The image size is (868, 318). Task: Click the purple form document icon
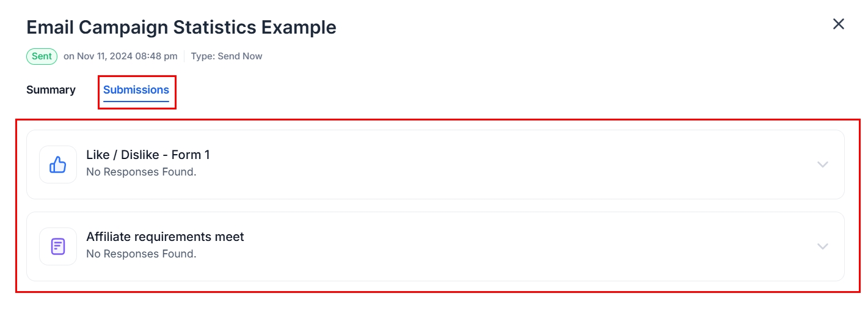pos(58,246)
